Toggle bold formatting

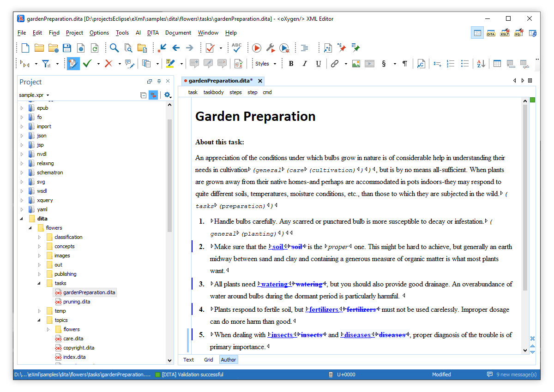[291, 64]
